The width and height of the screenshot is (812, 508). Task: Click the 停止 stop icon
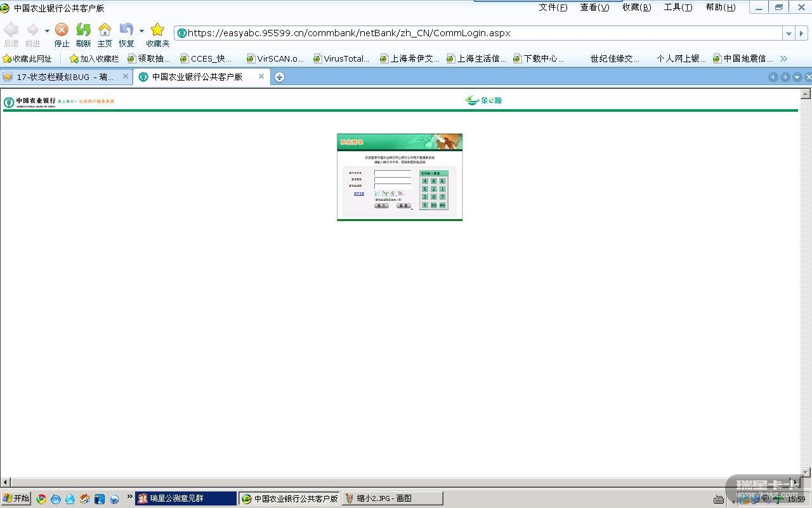click(x=62, y=30)
